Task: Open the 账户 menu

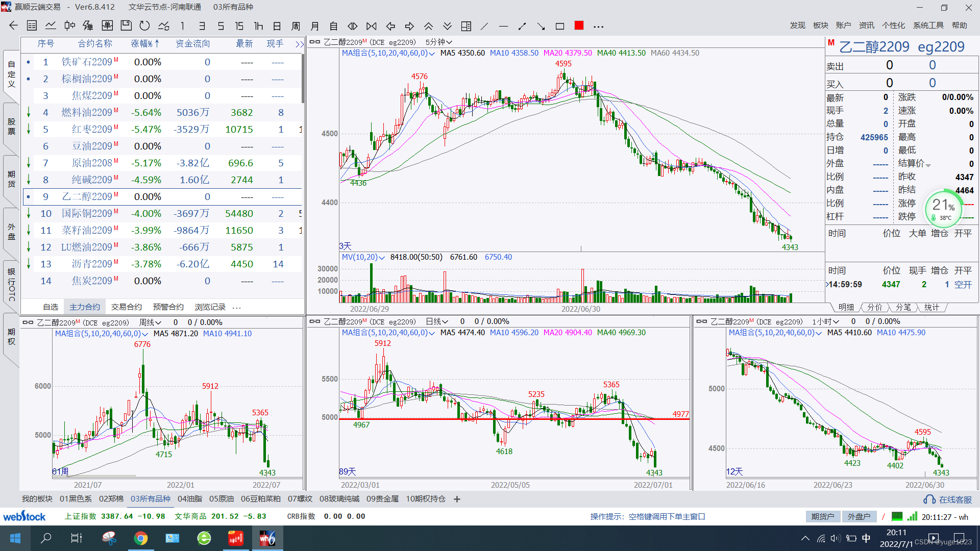Action: click(x=843, y=26)
